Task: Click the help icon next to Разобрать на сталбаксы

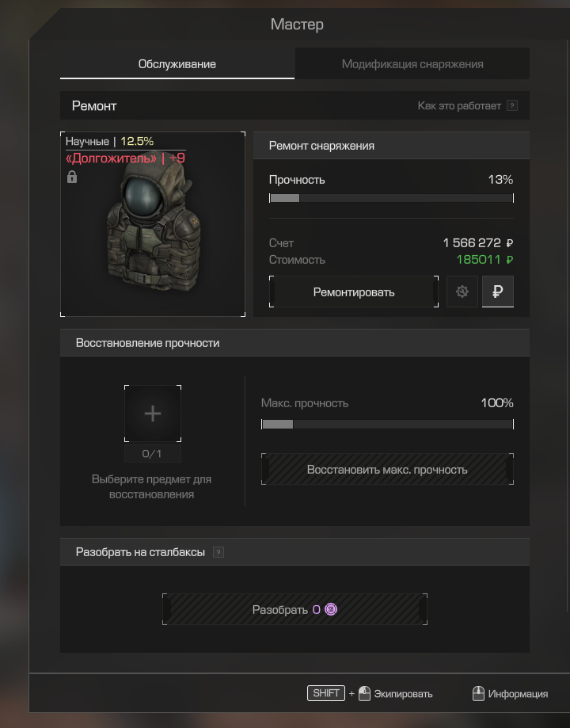Action: 218,552
